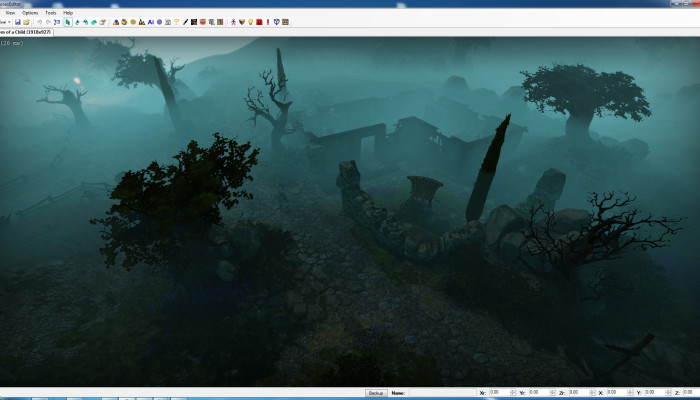Click the green arrow toolbar icon
The height and width of the screenshot is (400, 700).
point(94,22)
